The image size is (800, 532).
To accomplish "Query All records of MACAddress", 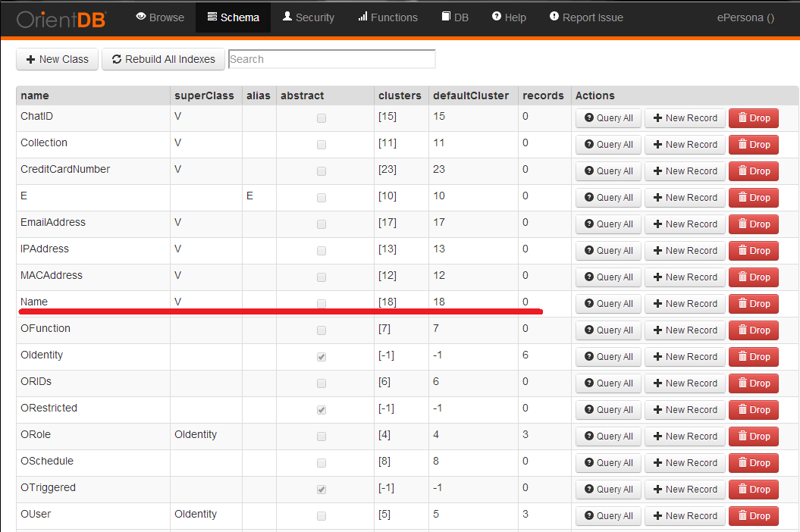I will click(x=608, y=277).
